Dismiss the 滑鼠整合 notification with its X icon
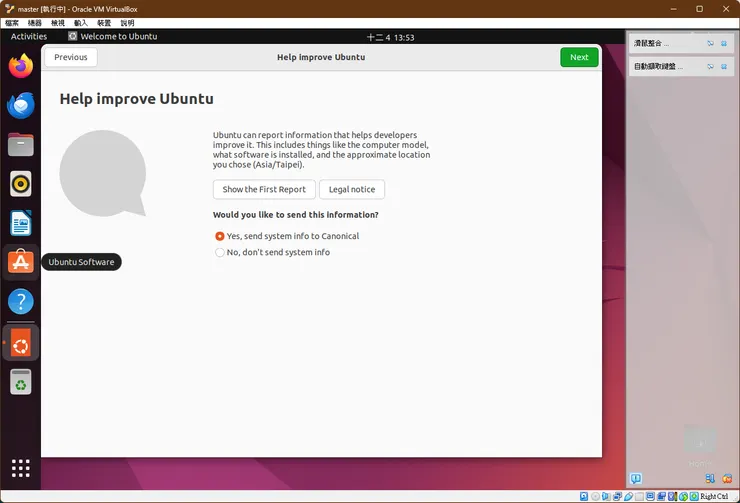 point(724,43)
